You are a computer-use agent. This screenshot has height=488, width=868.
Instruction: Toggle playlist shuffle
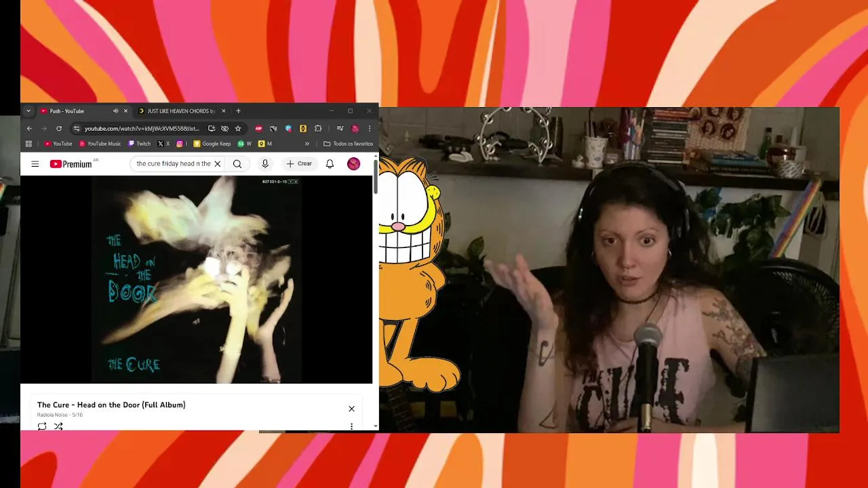point(58,426)
